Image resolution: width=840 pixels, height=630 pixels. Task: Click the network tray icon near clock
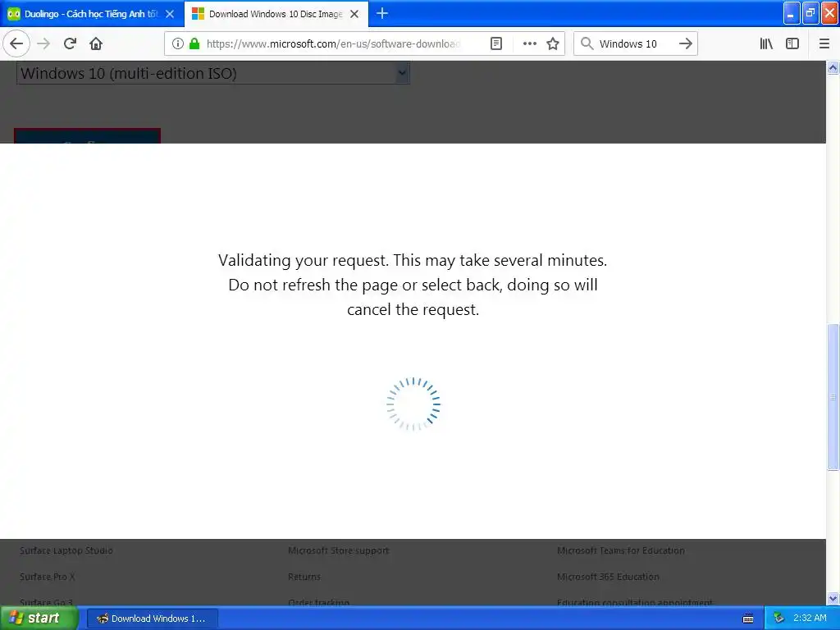pyautogui.click(x=778, y=619)
